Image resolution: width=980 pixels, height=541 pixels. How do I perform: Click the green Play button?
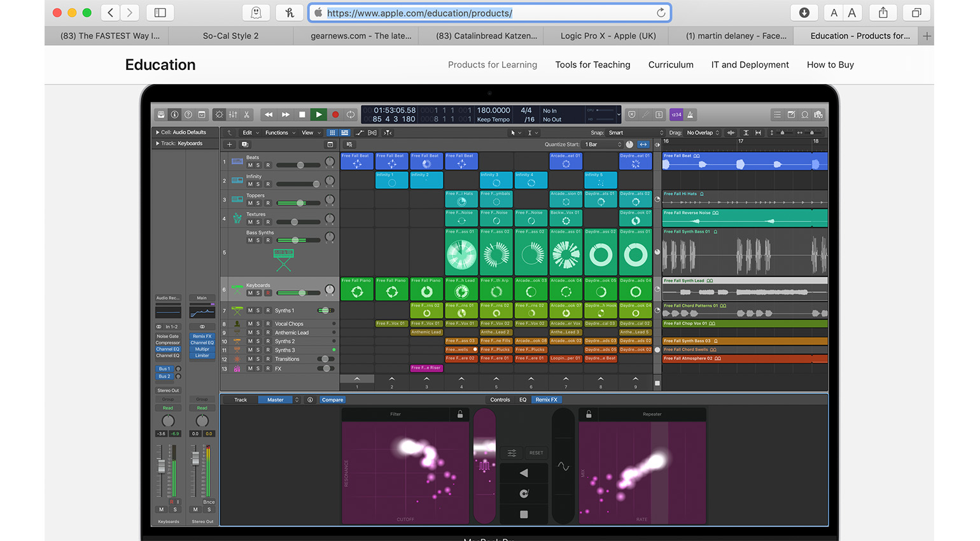(x=319, y=115)
